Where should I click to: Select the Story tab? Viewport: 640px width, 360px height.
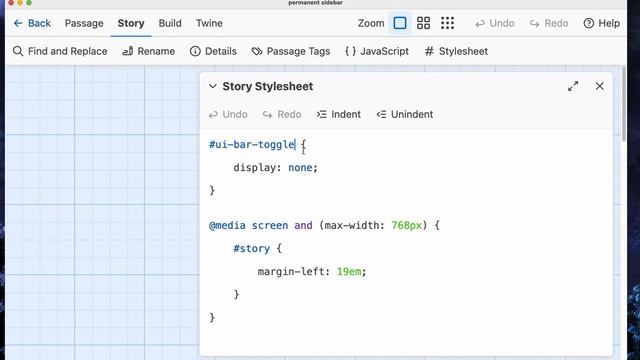point(131,23)
